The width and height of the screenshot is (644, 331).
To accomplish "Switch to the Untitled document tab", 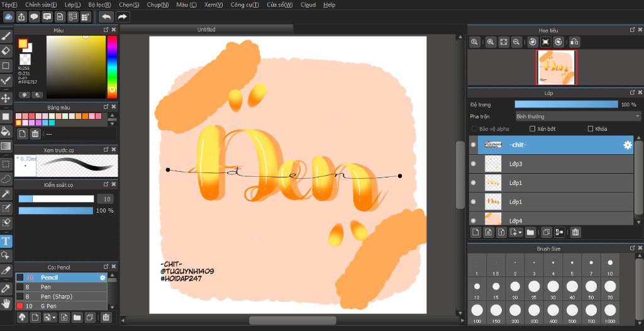I will (x=206, y=30).
